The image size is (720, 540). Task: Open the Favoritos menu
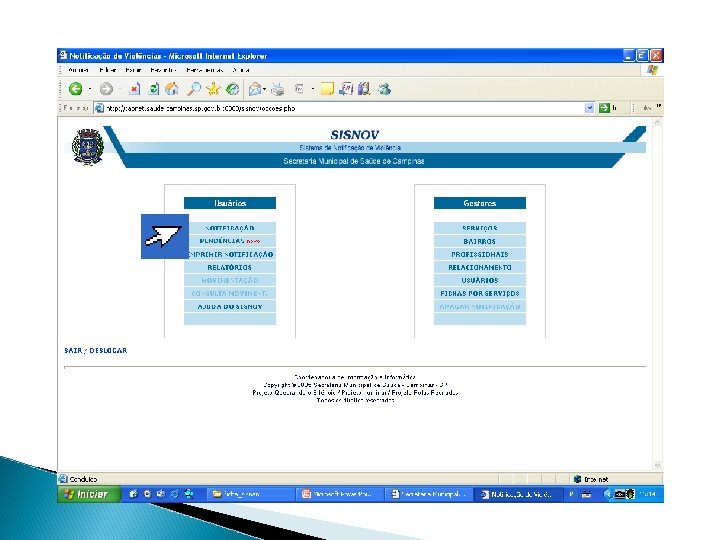pos(163,70)
